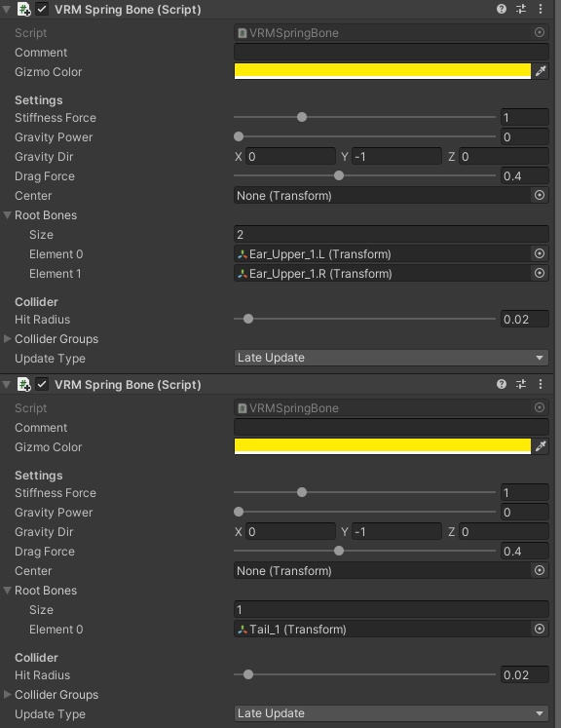The width and height of the screenshot is (561, 728).
Task: Click object picker of second VRMSpringBone script field
Action: [x=540, y=407]
